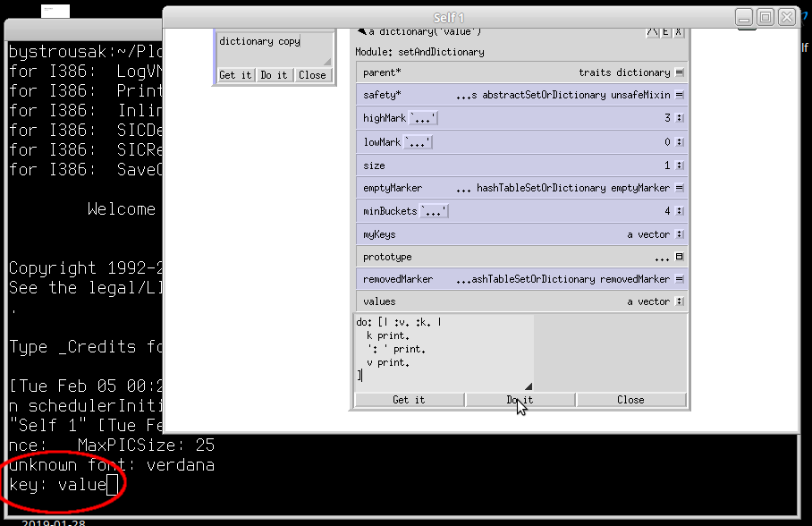Maximize the Self 1 window
This screenshot has width=812, height=526.
click(765, 17)
